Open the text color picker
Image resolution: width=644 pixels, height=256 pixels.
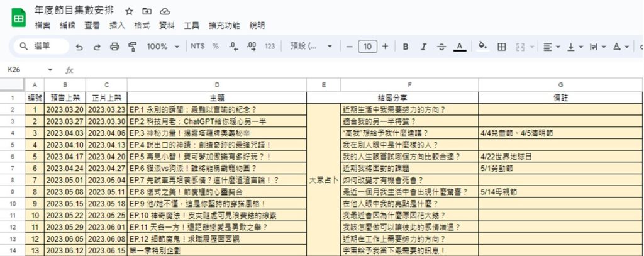click(460, 47)
